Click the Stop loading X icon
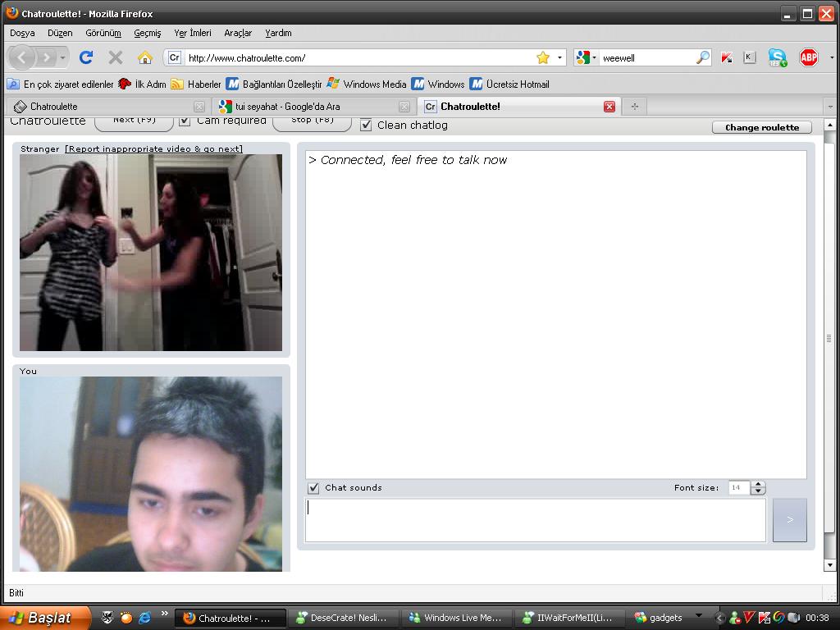The image size is (840, 630). (115, 57)
